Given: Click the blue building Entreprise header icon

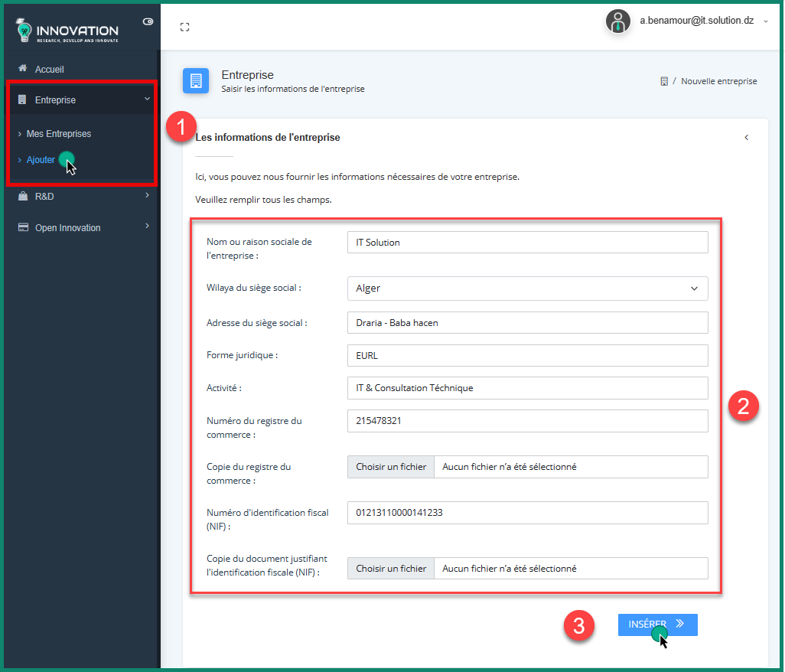Looking at the screenshot, I should point(196,80).
